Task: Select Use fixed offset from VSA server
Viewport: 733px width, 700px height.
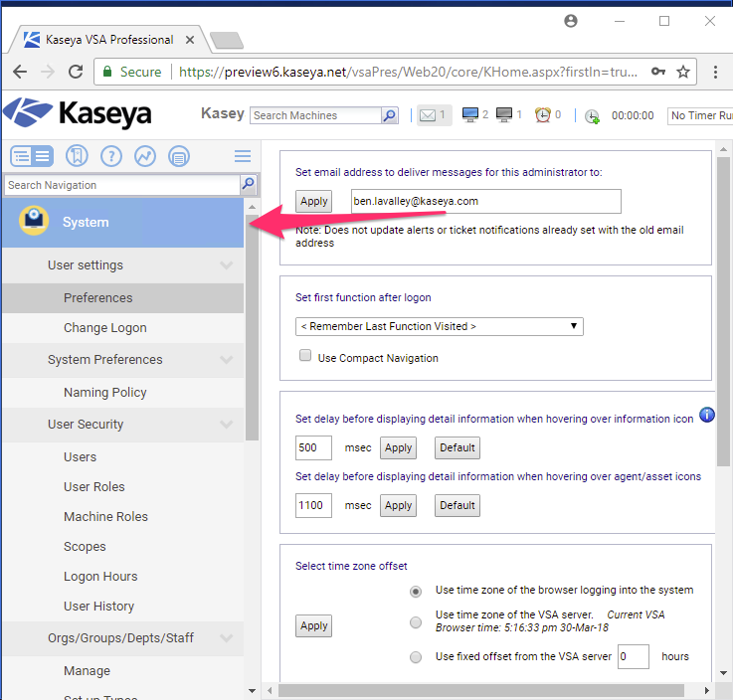Action: point(416,657)
